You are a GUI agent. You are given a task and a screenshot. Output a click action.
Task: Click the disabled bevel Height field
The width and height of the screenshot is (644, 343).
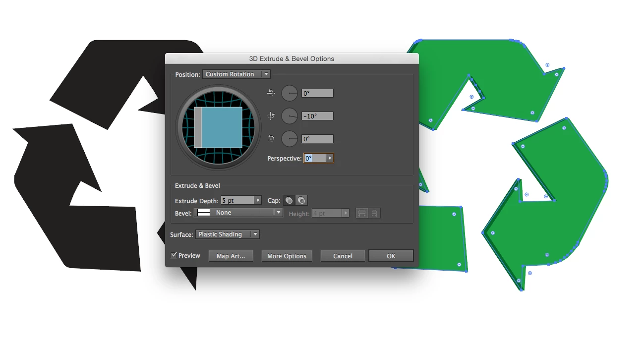pos(327,213)
